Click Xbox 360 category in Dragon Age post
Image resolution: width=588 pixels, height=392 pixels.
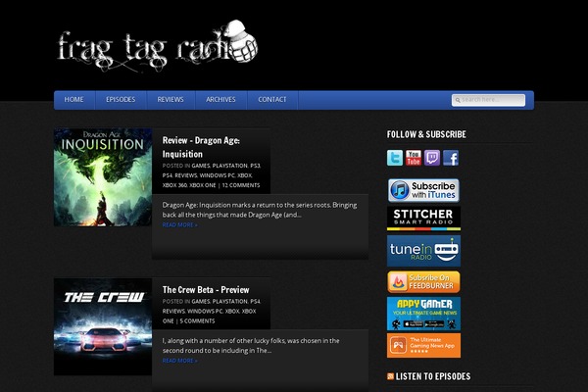tap(174, 185)
